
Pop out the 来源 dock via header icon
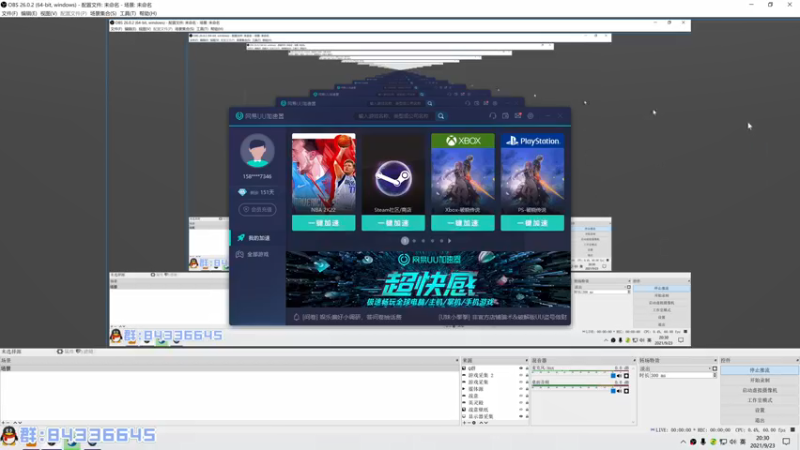click(526, 360)
